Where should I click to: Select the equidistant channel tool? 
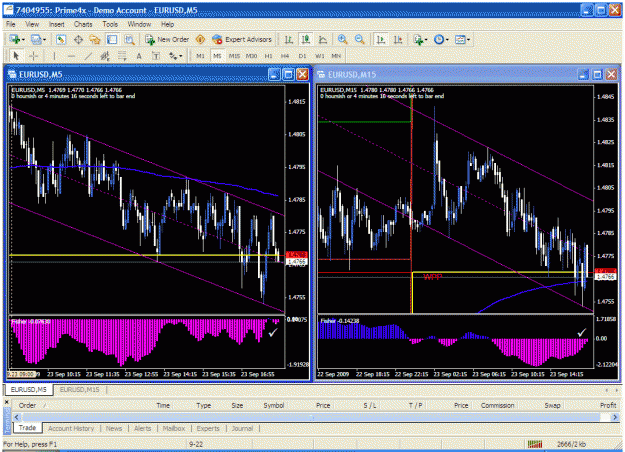[105, 56]
